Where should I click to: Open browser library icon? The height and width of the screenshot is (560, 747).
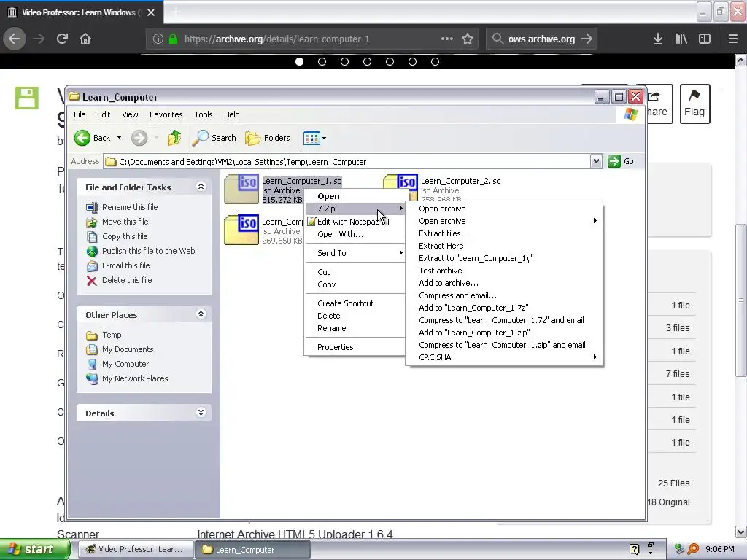pos(681,39)
